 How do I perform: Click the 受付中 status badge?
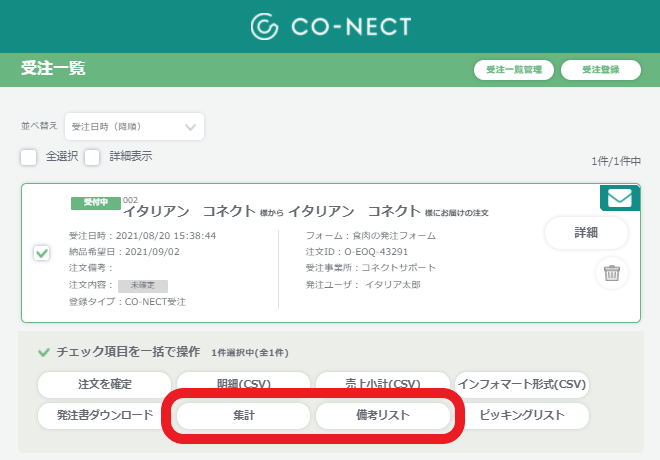click(x=96, y=202)
